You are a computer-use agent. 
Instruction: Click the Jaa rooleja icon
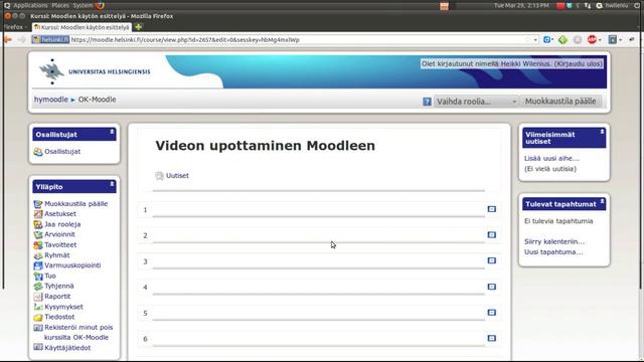(x=38, y=224)
